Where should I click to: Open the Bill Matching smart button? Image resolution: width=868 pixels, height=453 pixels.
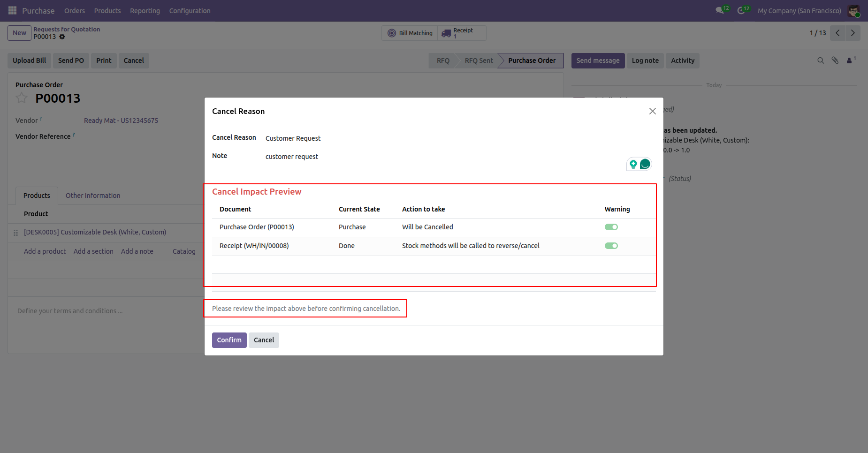coord(410,33)
